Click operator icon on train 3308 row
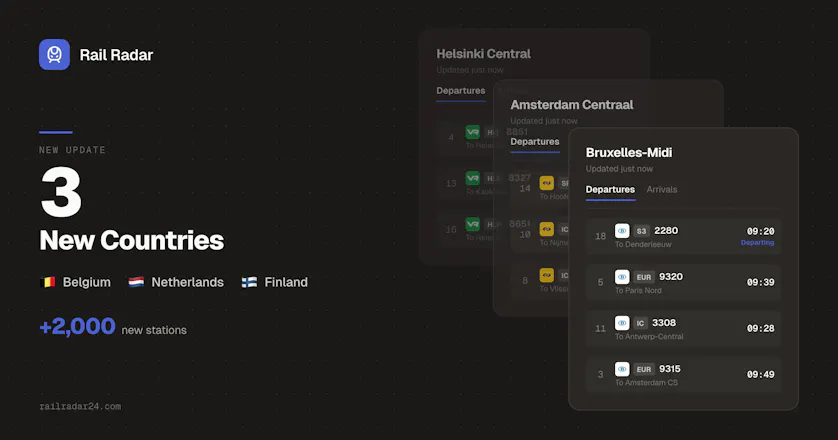The width and height of the screenshot is (838, 440). click(622, 323)
